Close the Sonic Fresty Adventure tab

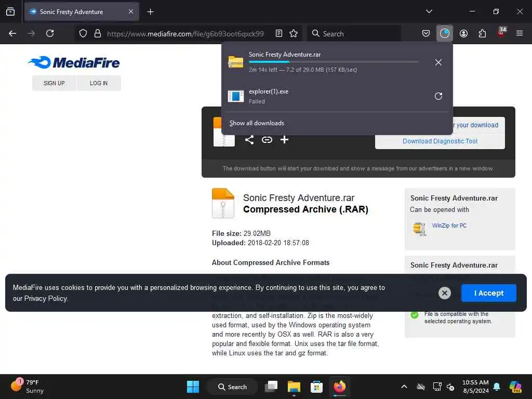131,11
